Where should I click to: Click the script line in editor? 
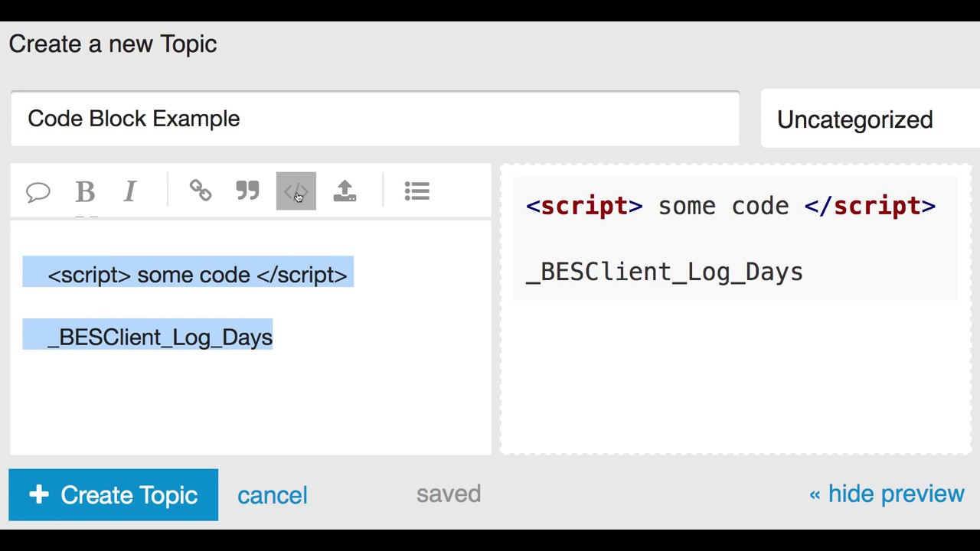click(x=197, y=275)
